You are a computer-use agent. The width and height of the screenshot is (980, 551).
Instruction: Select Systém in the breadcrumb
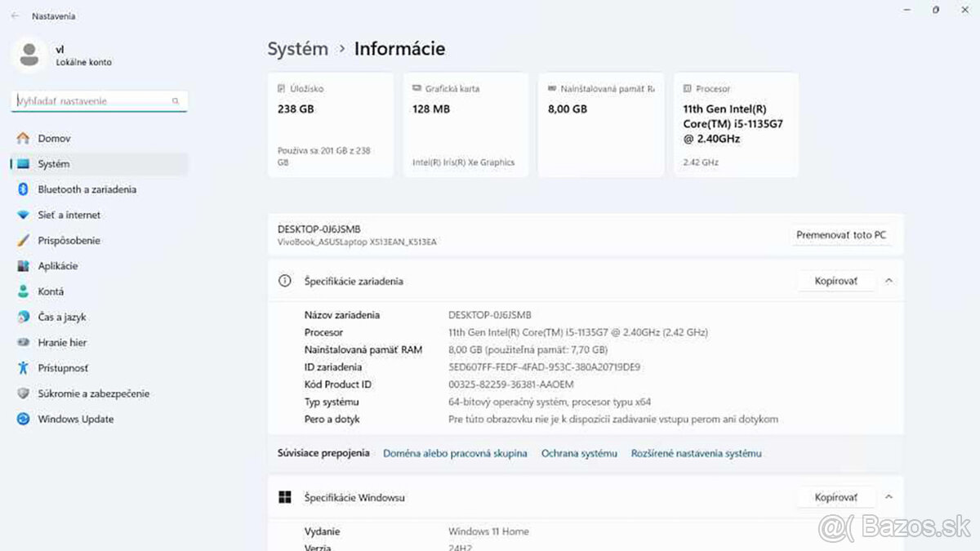coord(297,49)
